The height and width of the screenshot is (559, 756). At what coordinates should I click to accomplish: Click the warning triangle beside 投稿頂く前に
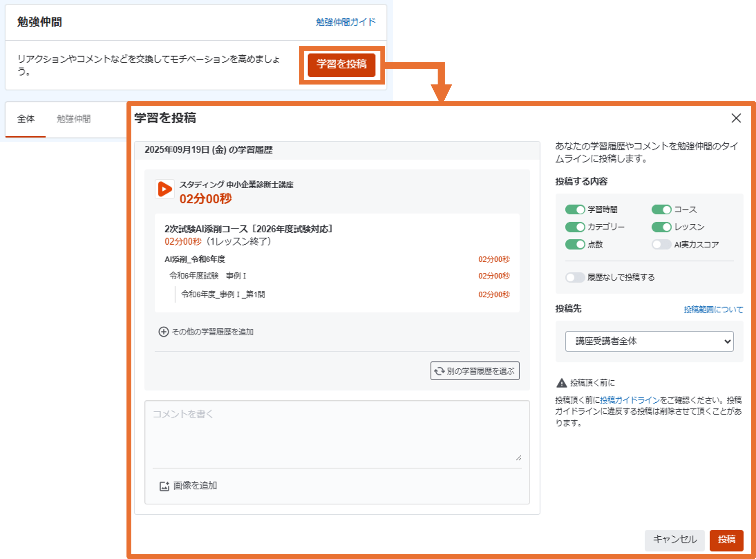[561, 383]
